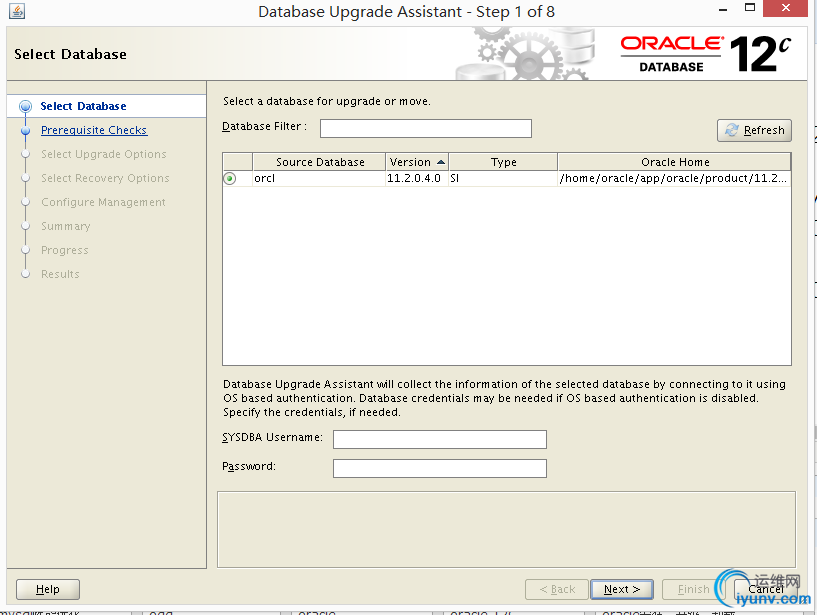
Task: Click the Password input field
Action: coord(440,468)
